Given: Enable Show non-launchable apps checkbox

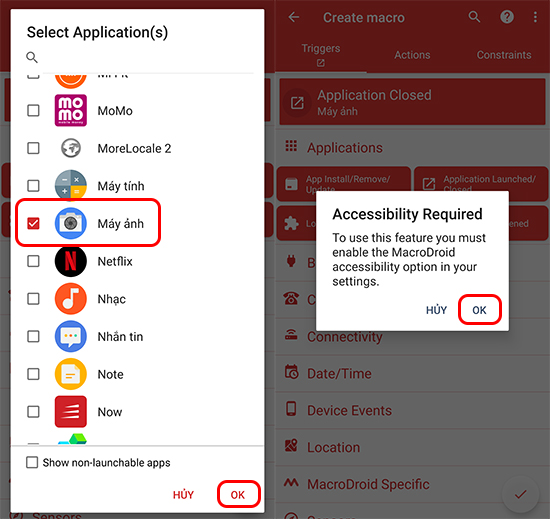Looking at the screenshot, I should 32,462.
